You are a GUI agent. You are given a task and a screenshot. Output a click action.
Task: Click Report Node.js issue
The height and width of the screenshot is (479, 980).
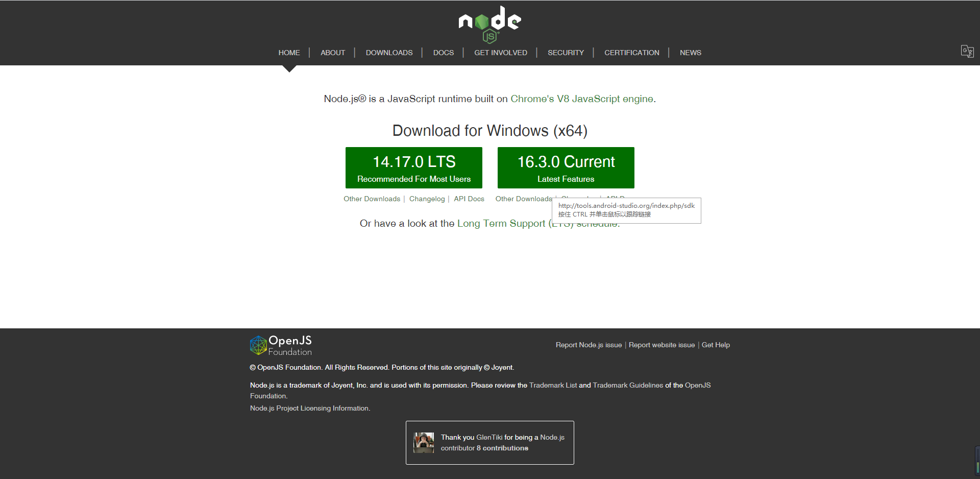(589, 345)
